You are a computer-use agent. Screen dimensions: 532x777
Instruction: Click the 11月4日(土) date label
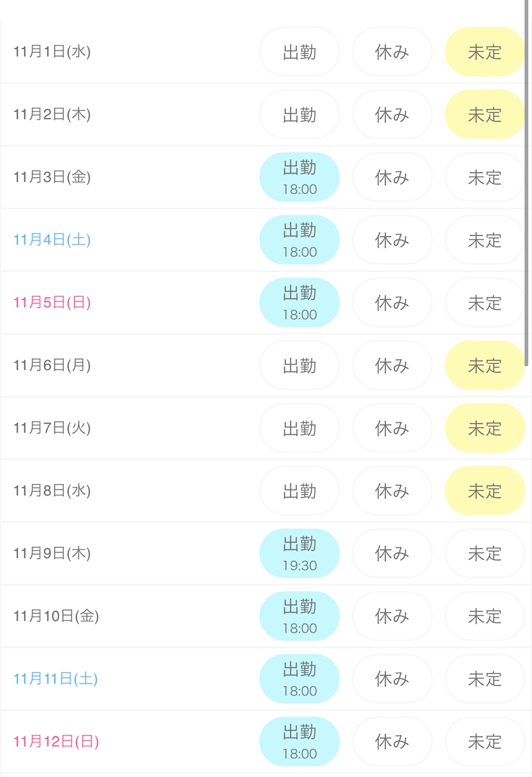coord(52,240)
